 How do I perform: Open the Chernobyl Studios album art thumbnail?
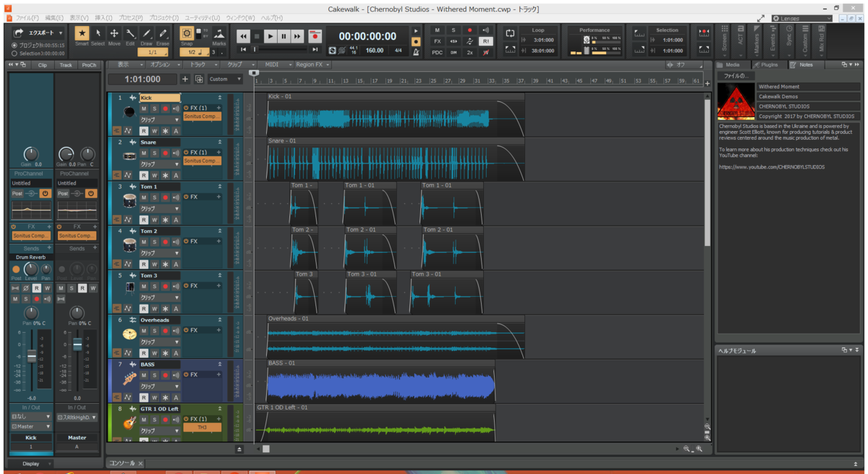[x=736, y=101]
